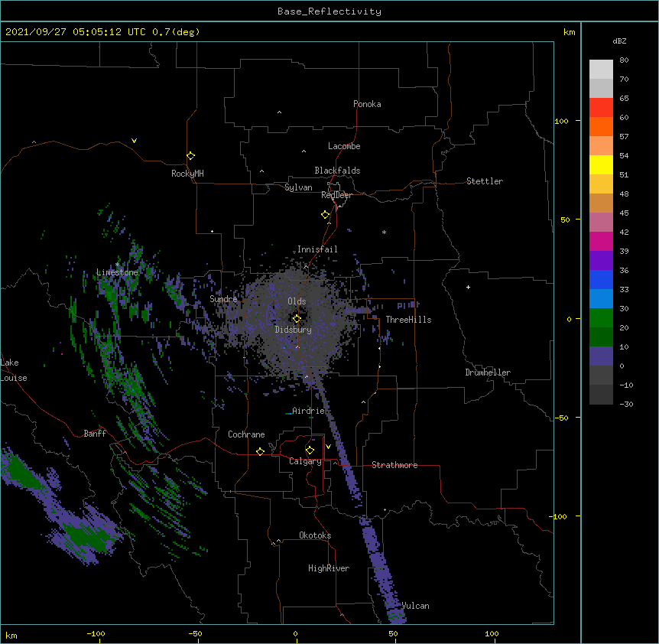
Task: Click the yellow 51-54 dBZ legend swatch
Action: pos(601,164)
